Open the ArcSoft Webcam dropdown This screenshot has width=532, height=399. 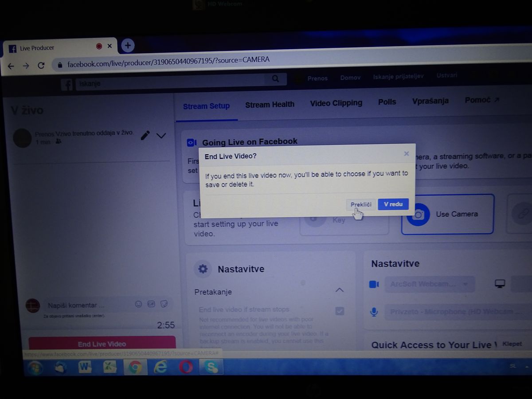click(429, 284)
